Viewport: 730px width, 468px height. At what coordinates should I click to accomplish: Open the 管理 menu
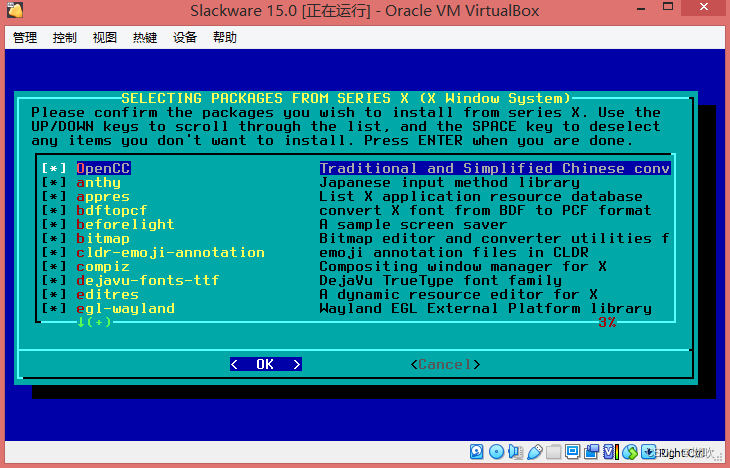pos(25,37)
